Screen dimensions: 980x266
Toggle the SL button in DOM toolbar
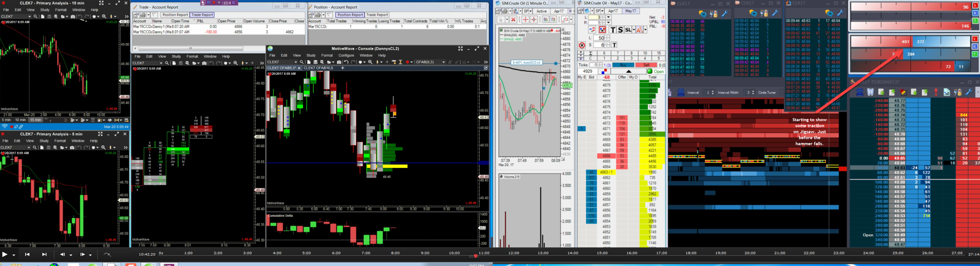tap(628, 30)
